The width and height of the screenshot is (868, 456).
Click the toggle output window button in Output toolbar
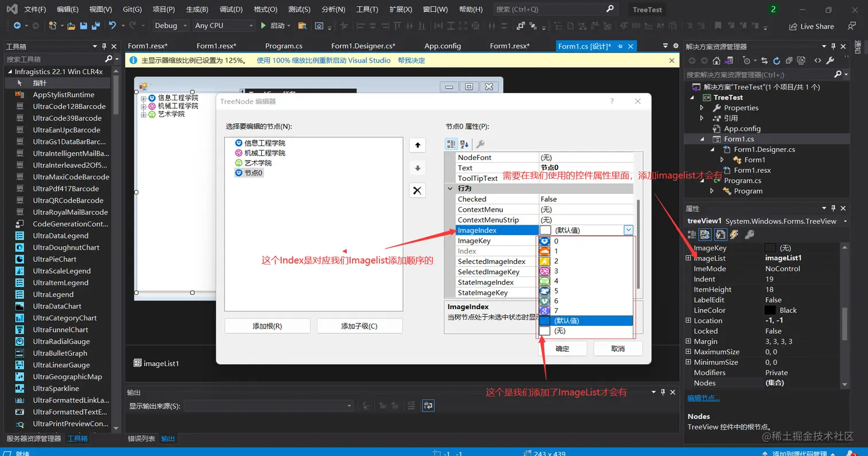point(428,406)
